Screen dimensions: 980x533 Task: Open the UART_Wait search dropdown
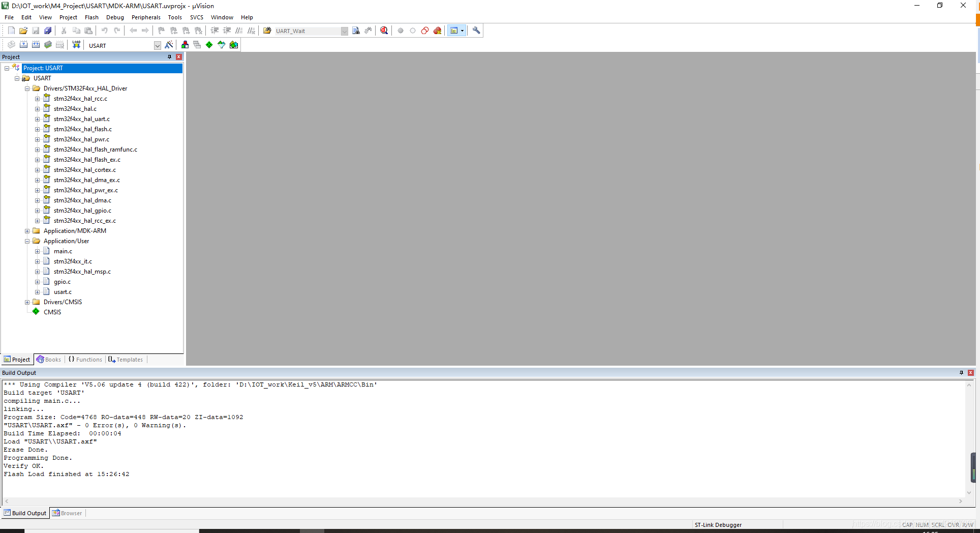click(x=344, y=31)
